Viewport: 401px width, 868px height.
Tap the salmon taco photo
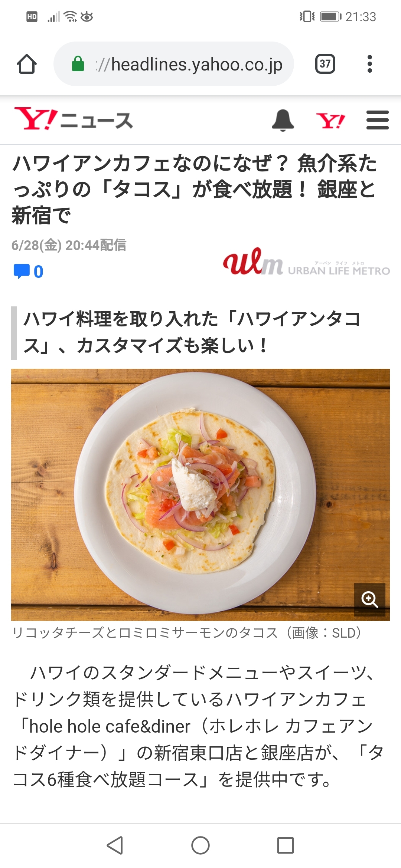200,494
